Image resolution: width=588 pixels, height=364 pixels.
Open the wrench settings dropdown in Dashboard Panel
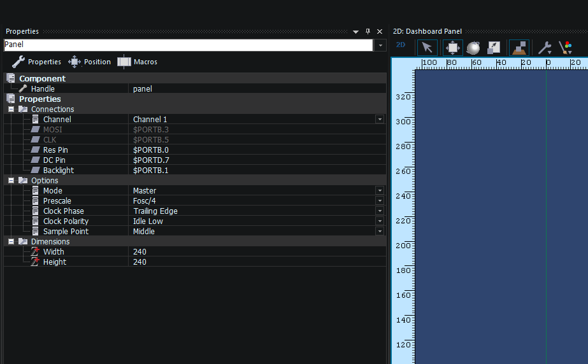545,48
